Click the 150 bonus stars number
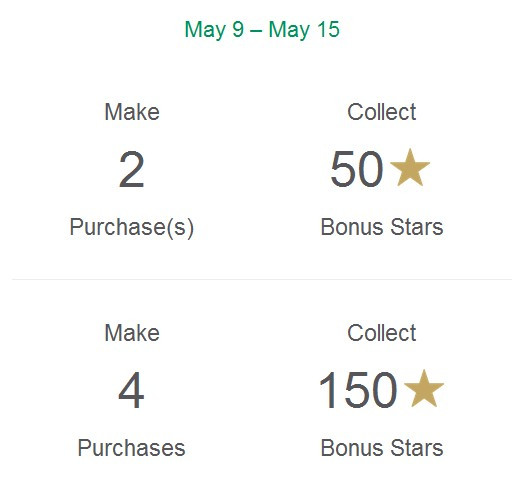 (x=358, y=390)
